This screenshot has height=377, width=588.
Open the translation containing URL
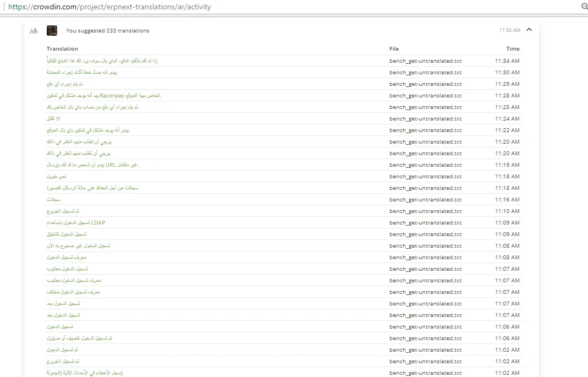pyautogui.click(x=92, y=165)
